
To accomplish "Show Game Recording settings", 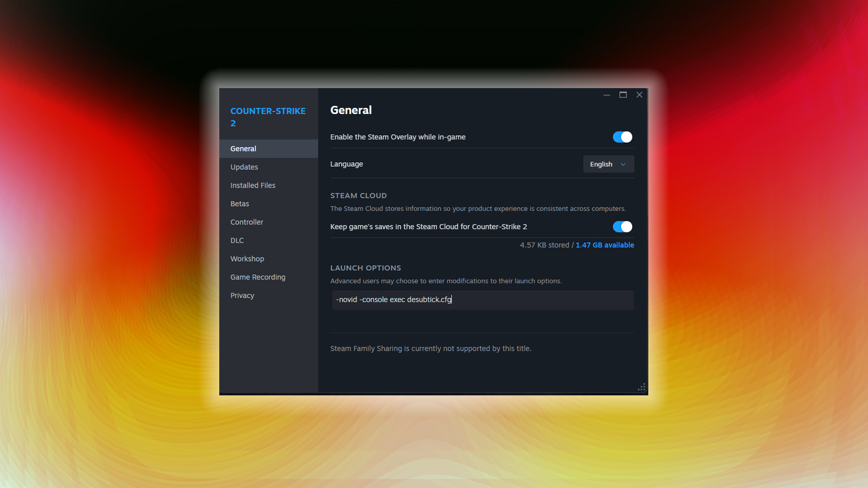I will click(x=269, y=277).
